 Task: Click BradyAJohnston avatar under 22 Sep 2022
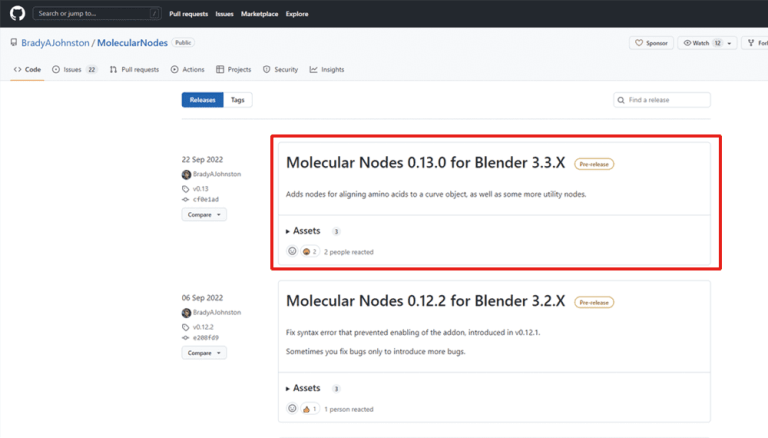click(186, 174)
